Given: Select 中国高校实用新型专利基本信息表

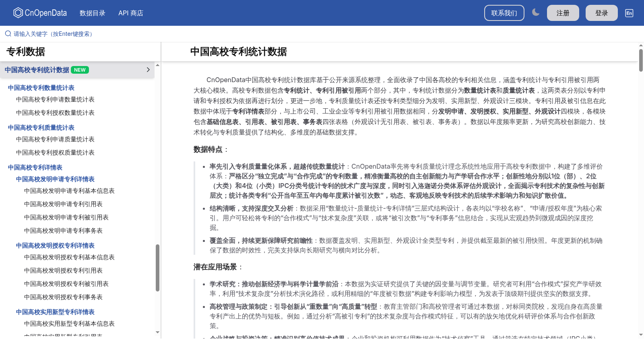Looking at the screenshot, I should pyautogui.click(x=69, y=324).
